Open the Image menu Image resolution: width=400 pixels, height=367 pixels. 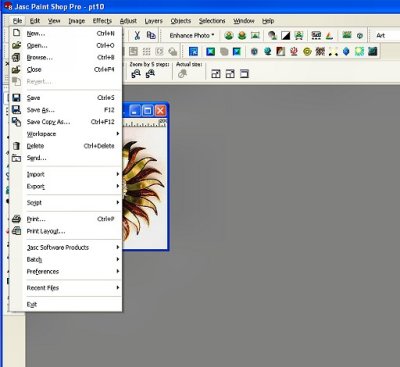coord(77,21)
